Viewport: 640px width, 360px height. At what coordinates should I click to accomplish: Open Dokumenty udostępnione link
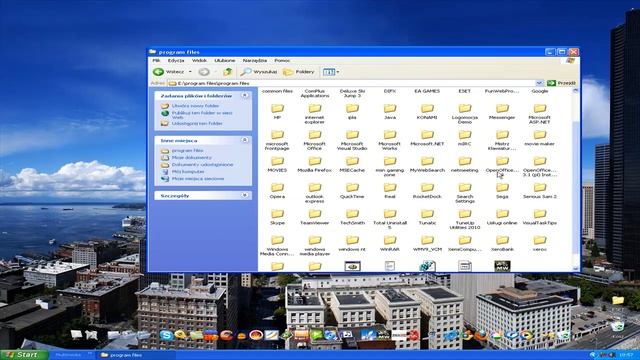(202, 164)
